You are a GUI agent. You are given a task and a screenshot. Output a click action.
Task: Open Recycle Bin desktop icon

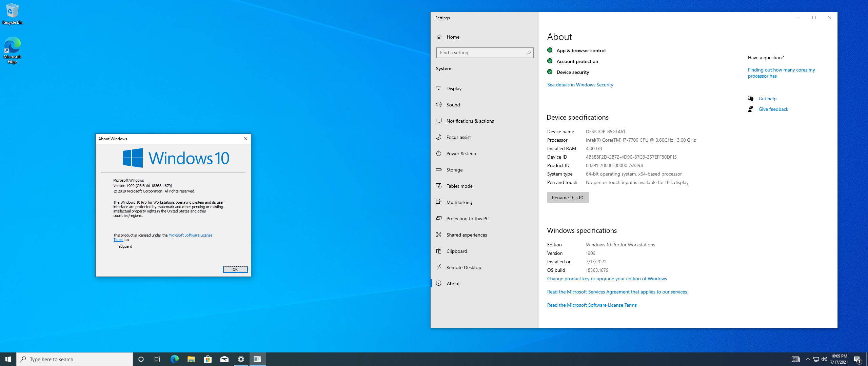[12, 14]
